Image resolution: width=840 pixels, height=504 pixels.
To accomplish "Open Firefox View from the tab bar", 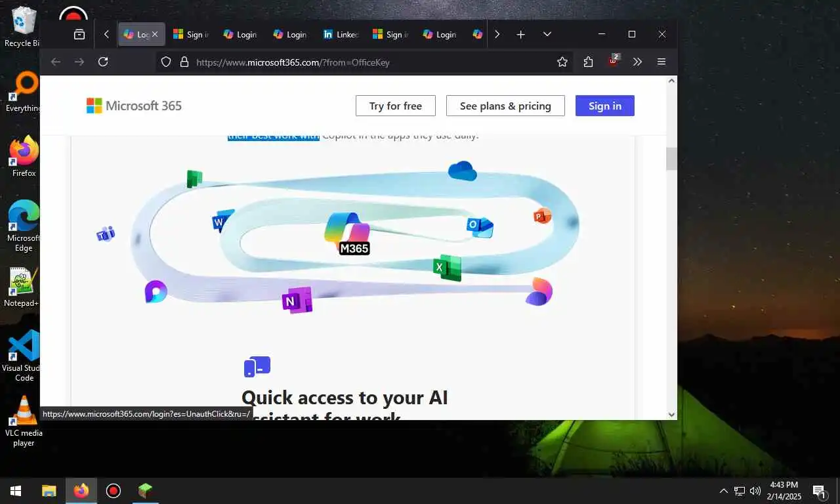I will point(79,35).
